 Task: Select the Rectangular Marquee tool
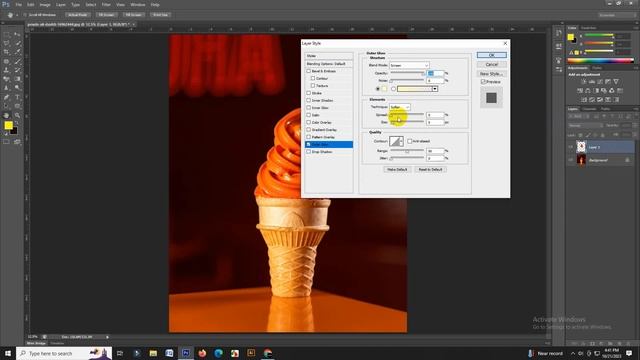pos(6,35)
